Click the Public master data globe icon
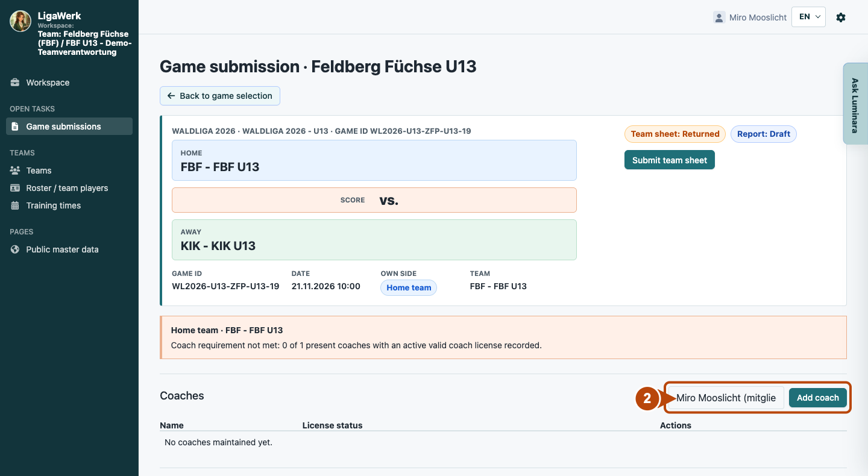 point(15,249)
